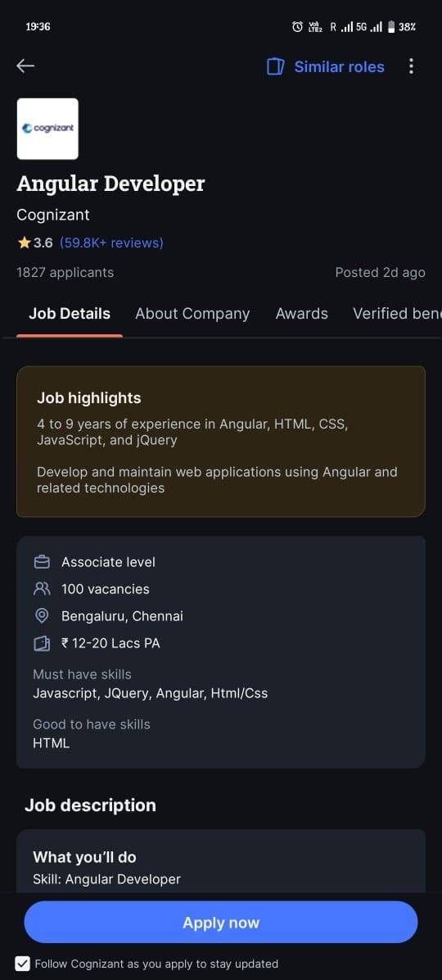Open the Awards tab
442x980 pixels.
point(301,314)
